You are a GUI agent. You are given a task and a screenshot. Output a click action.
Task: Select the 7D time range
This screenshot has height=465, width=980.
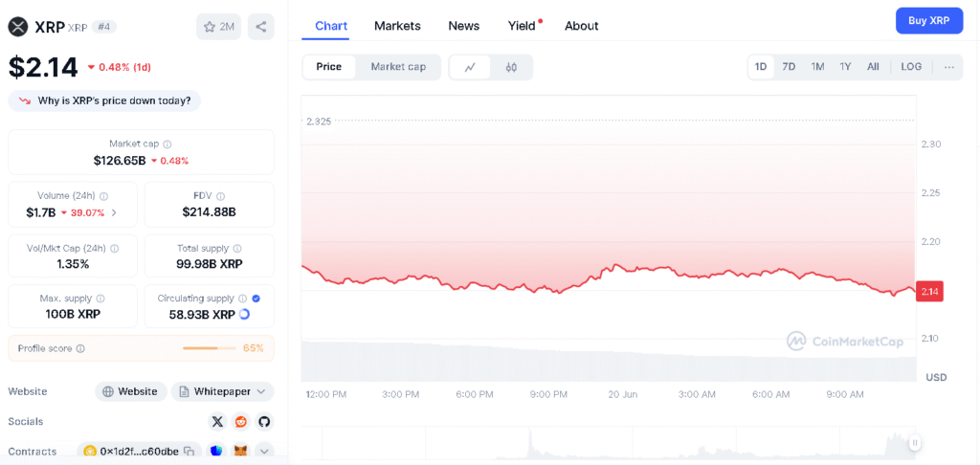789,67
